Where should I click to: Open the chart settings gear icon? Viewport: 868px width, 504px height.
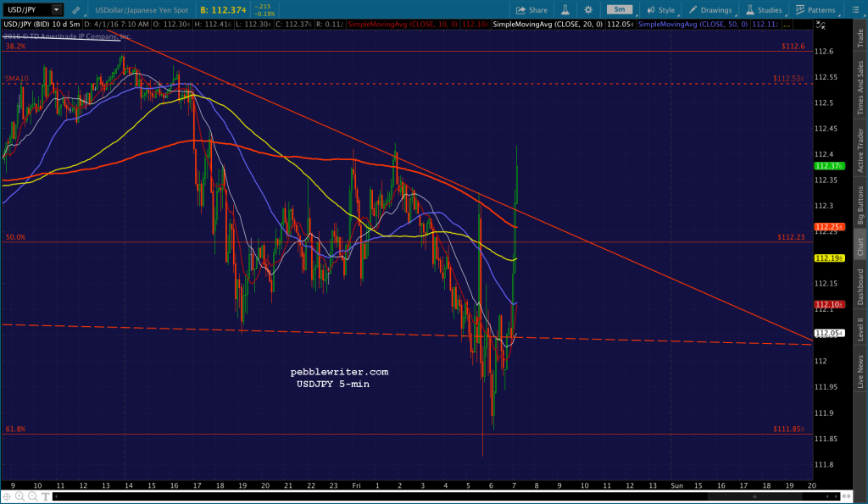(587, 9)
